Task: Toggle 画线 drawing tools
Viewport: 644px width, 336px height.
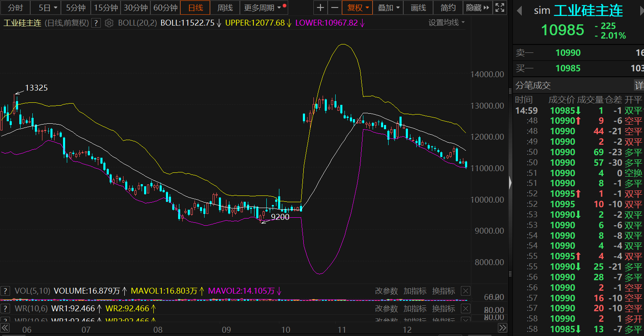Action: [418, 8]
